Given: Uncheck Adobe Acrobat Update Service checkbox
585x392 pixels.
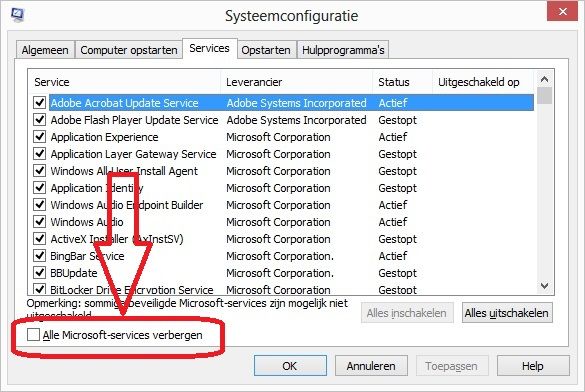Looking at the screenshot, I should (40, 102).
